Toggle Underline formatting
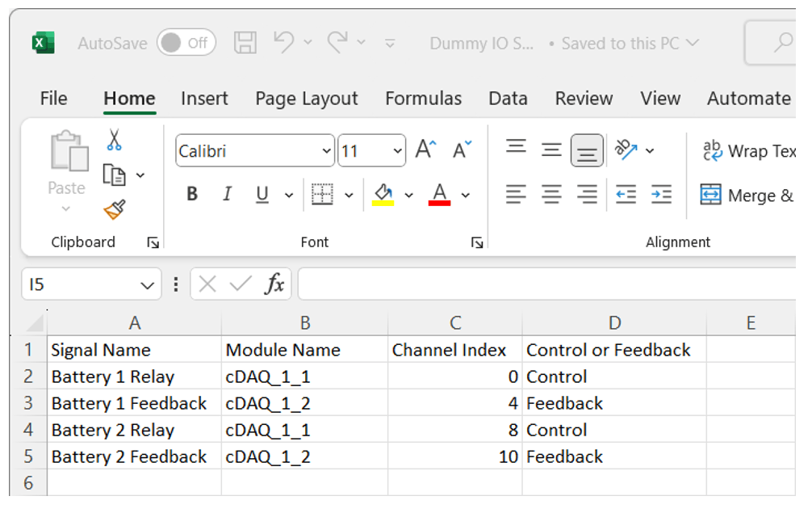Screen dimensions: 812x513 pos(262,195)
